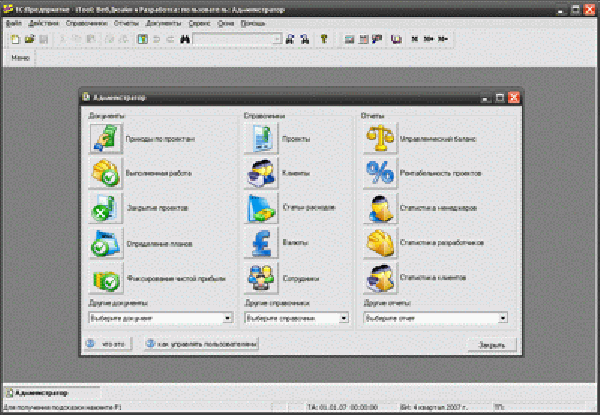This screenshot has height=415, width=600.
Task: Open the Файл menu
Action: tap(14, 23)
